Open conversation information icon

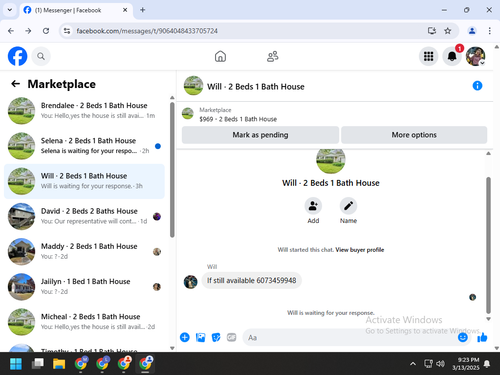click(477, 86)
